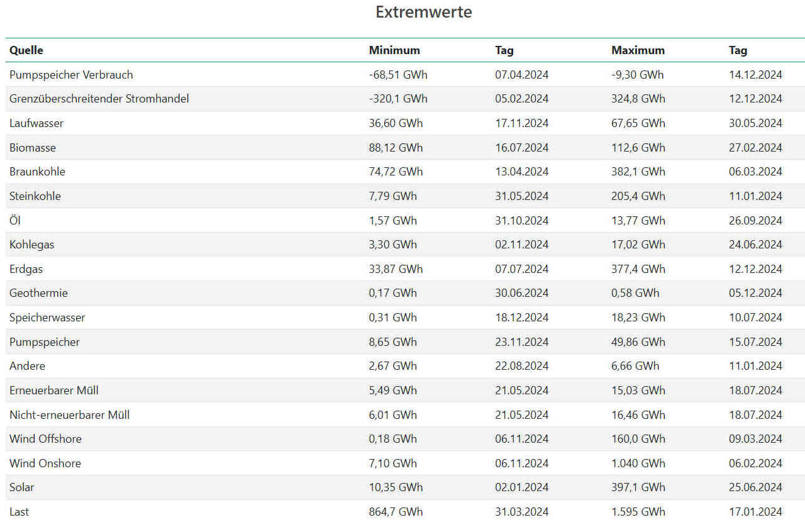The height and width of the screenshot is (532, 805).
Task: Click the Maximum column header
Action: [x=638, y=50]
